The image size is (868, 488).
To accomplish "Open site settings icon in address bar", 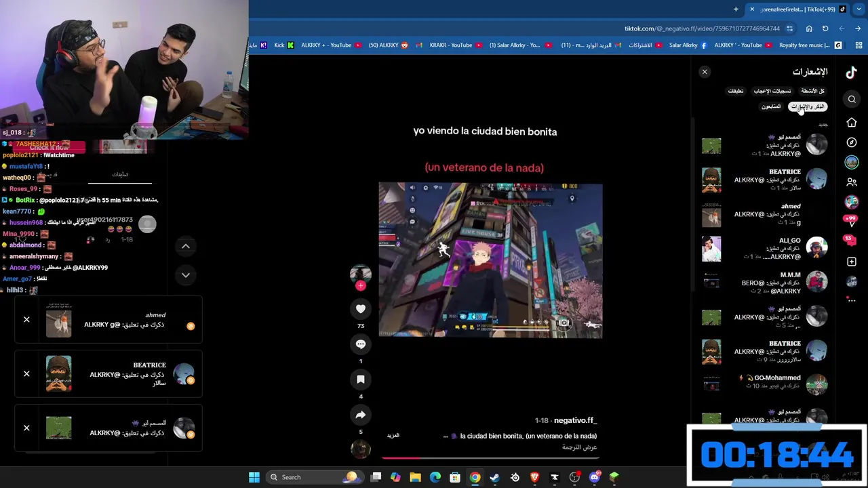I will pyautogui.click(x=790, y=28).
